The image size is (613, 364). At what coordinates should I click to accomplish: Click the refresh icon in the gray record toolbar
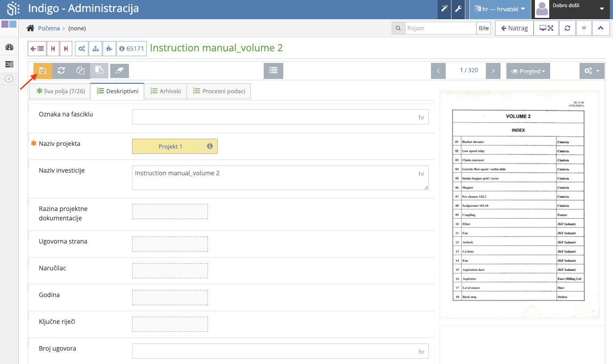(62, 70)
